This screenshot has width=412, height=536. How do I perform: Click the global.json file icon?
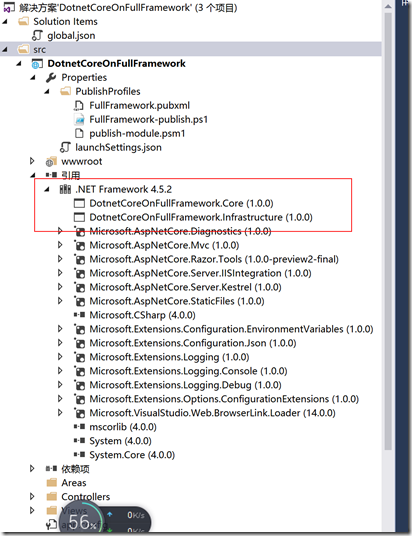pyautogui.click(x=37, y=36)
